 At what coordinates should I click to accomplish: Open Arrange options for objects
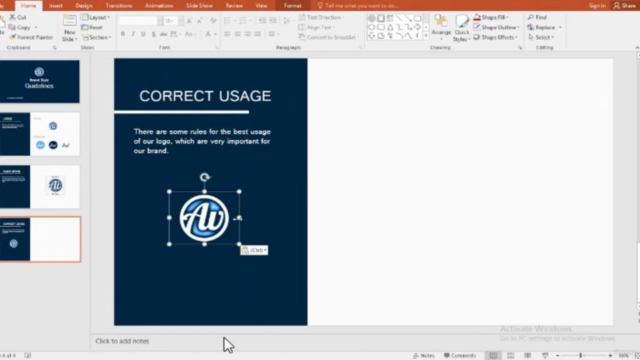441,27
